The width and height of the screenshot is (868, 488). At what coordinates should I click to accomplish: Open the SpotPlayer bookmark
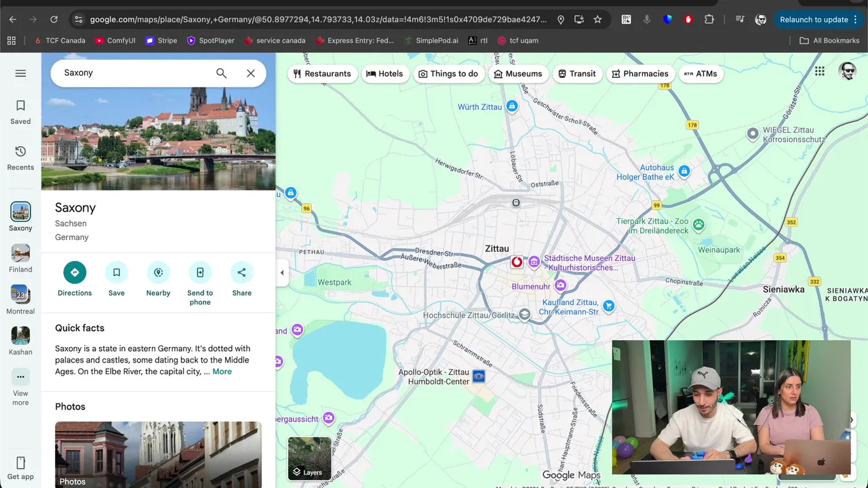(x=211, y=41)
